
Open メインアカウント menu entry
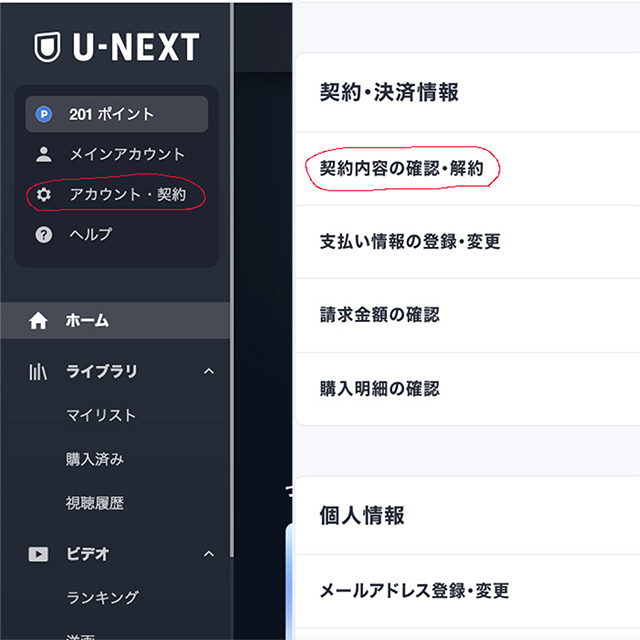(127, 154)
